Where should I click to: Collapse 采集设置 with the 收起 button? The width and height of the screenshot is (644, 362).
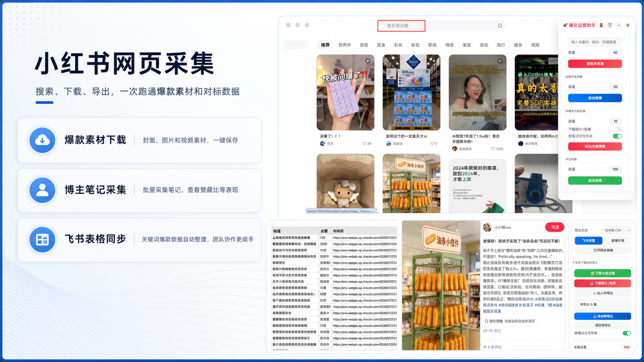627,347
